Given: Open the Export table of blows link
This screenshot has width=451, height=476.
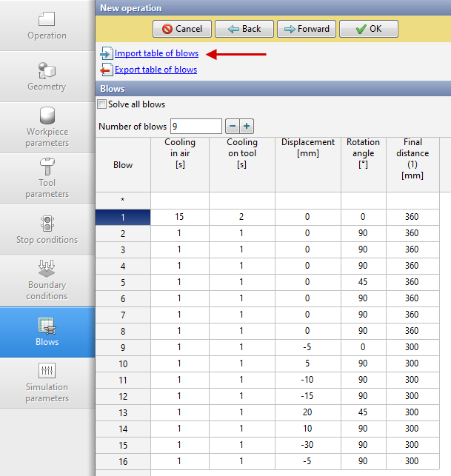Looking at the screenshot, I should [x=156, y=70].
